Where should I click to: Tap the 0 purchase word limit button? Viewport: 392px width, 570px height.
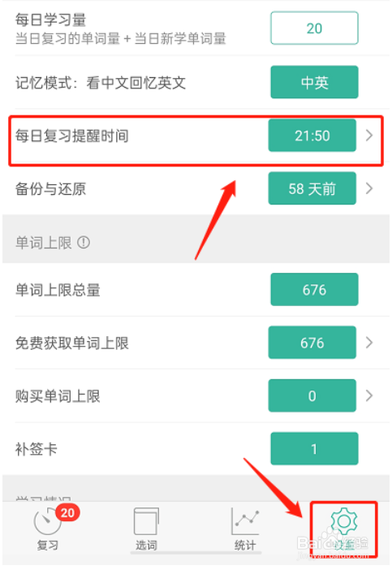tap(312, 395)
